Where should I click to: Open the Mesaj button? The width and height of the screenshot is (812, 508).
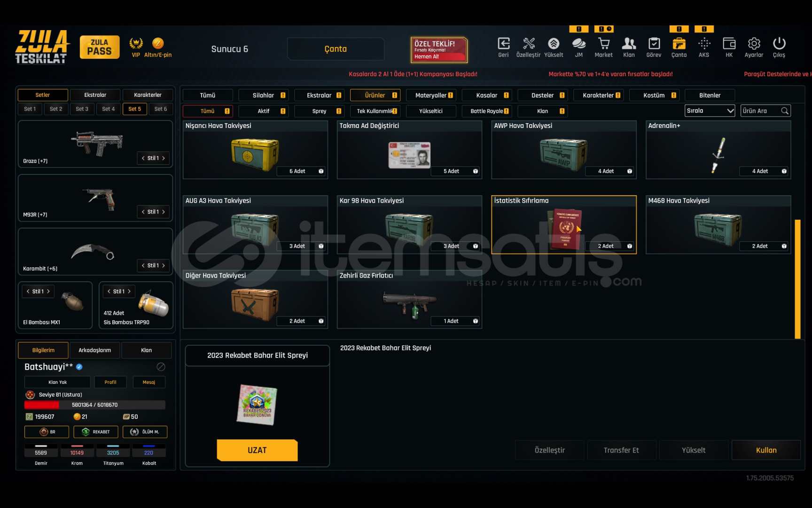coord(149,382)
